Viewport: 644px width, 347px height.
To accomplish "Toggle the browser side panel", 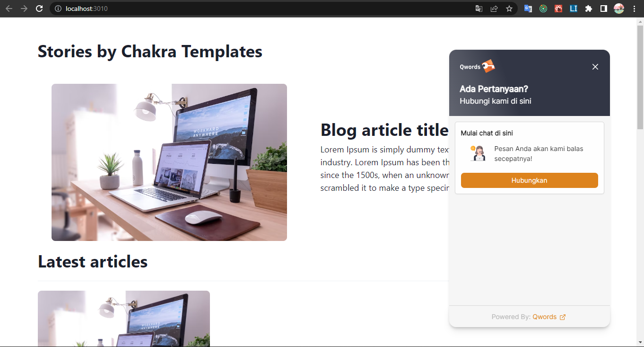I will point(604,9).
